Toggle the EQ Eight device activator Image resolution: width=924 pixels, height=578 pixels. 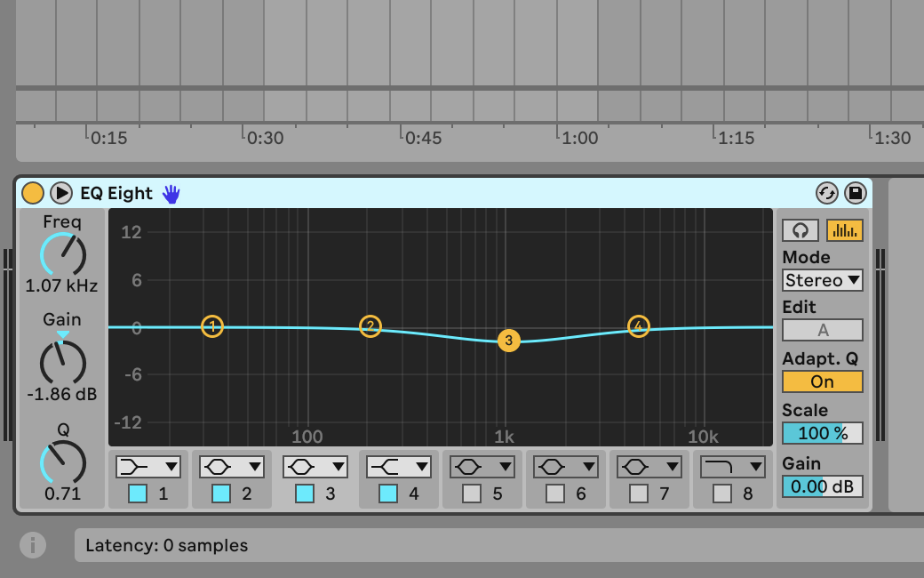point(32,193)
